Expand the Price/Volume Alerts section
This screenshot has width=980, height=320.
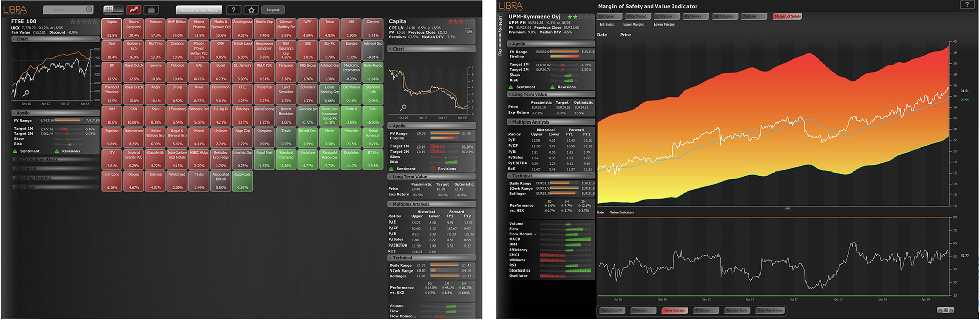[x=56, y=159]
